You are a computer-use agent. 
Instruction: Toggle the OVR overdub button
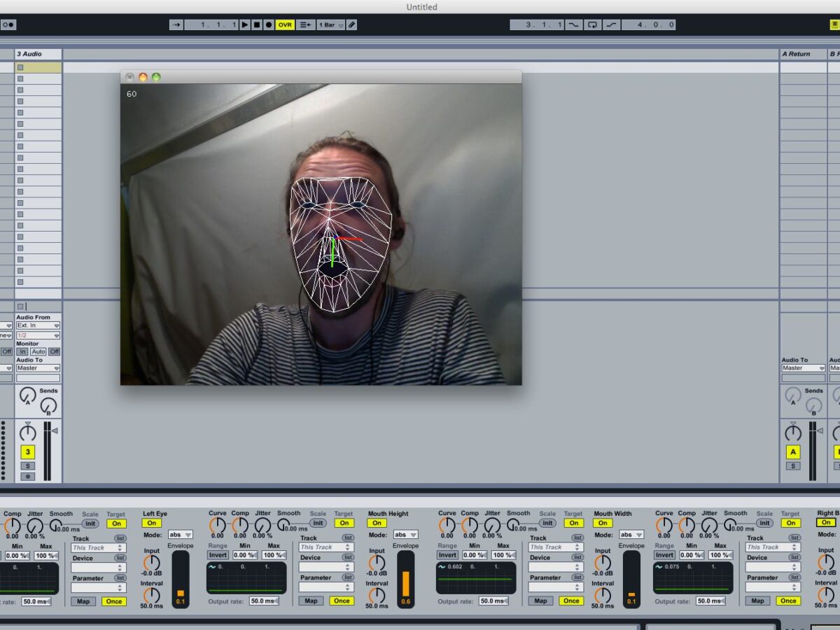285,24
